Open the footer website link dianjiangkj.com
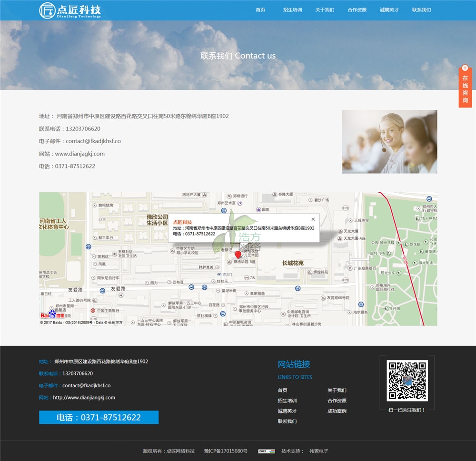Viewport: 476px width, 461px height. [x=84, y=398]
